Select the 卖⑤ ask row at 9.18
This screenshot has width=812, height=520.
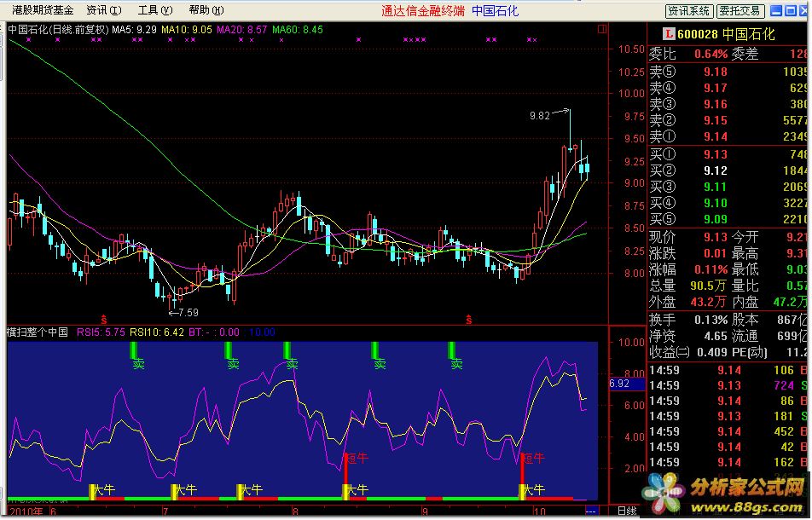(x=728, y=72)
